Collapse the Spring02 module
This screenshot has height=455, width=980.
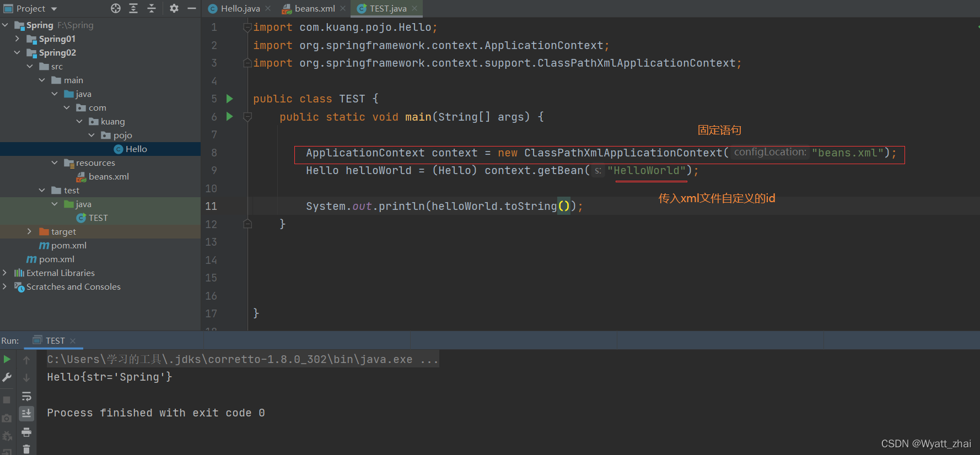(17, 52)
